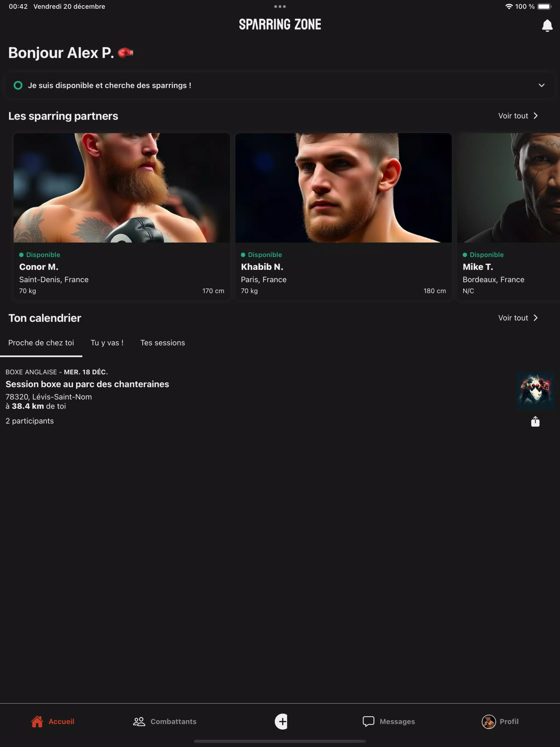Open the Messages chat bubble icon

[x=368, y=721]
